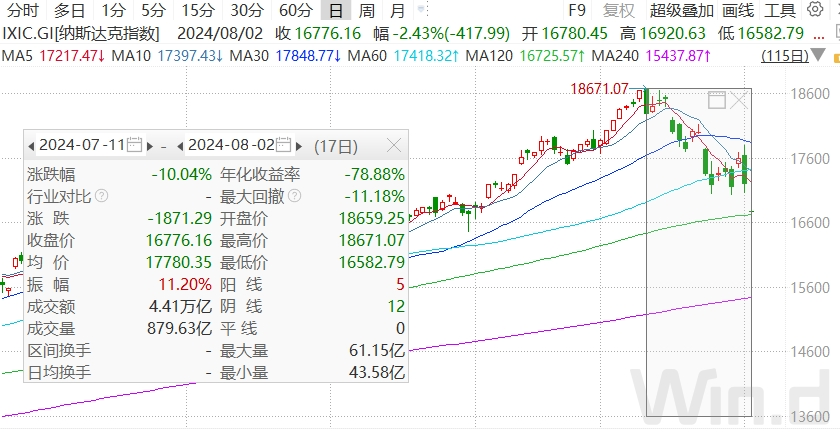Image resolution: width=840 pixels, height=435 pixels.
Task: Expand the period list after 月
Action: click(421, 10)
